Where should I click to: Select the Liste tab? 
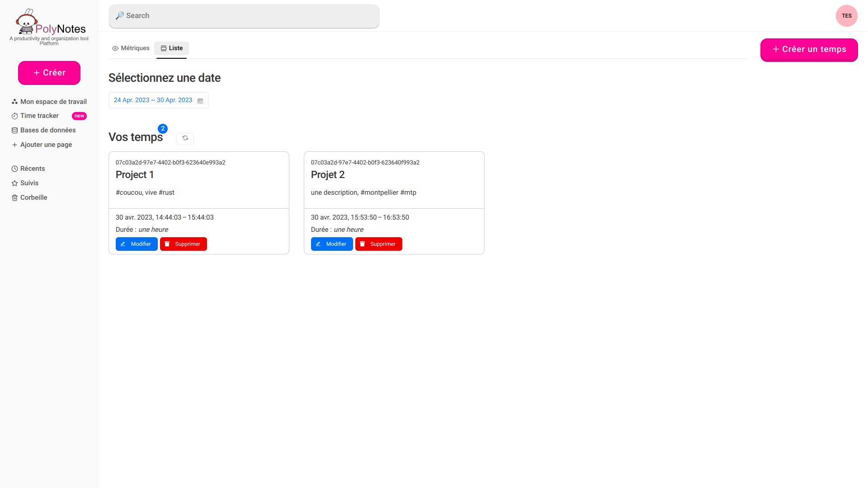(171, 48)
